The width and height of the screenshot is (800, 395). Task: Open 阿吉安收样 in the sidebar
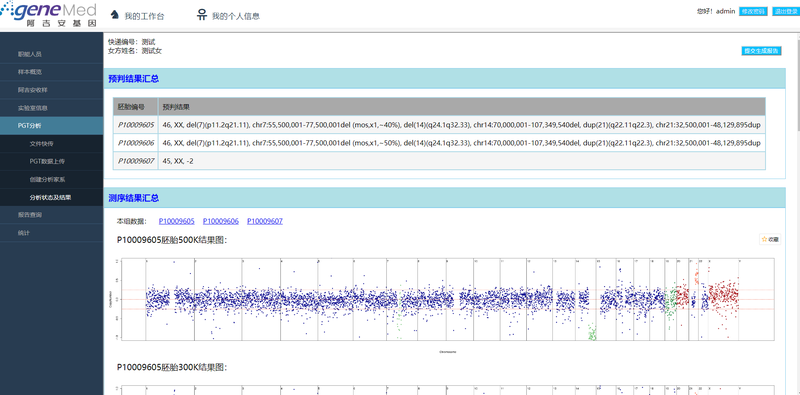point(52,90)
